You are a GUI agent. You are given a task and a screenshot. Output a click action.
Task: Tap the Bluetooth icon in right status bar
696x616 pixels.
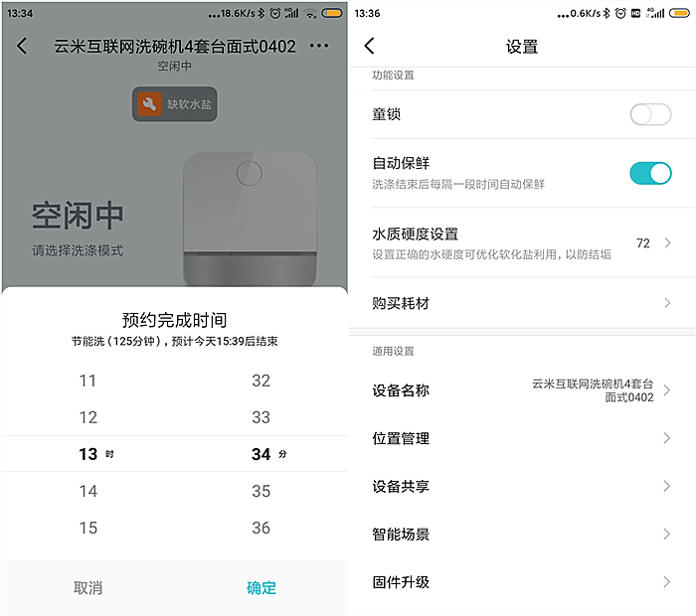[607, 13]
